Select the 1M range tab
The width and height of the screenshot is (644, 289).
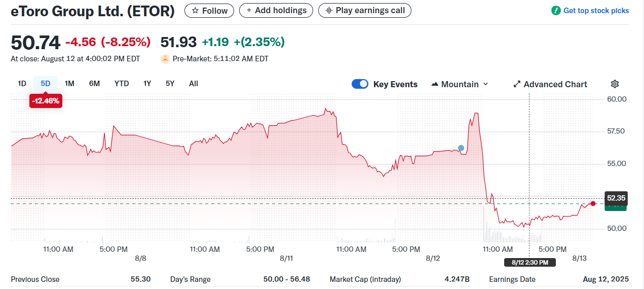pyautogui.click(x=69, y=84)
